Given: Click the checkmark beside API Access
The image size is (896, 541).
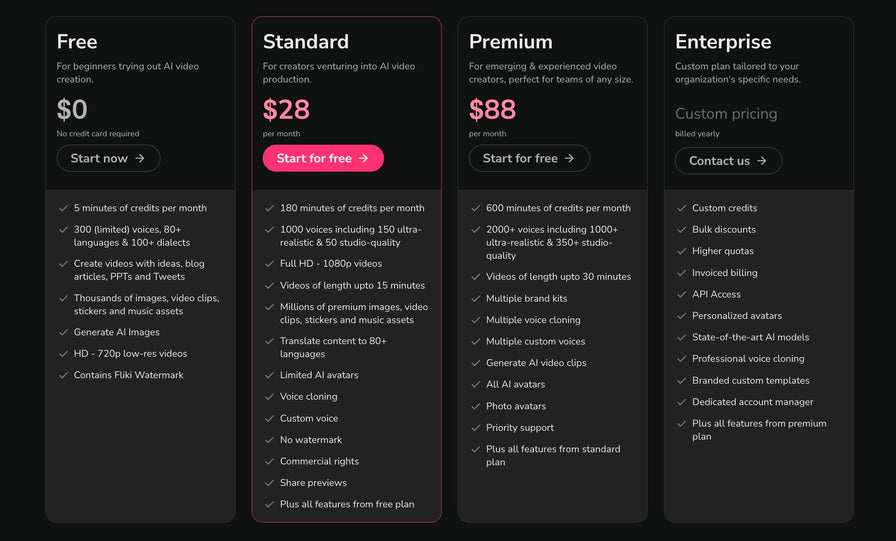Looking at the screenshot, I should pyautogui.click(x=681, y=294).
